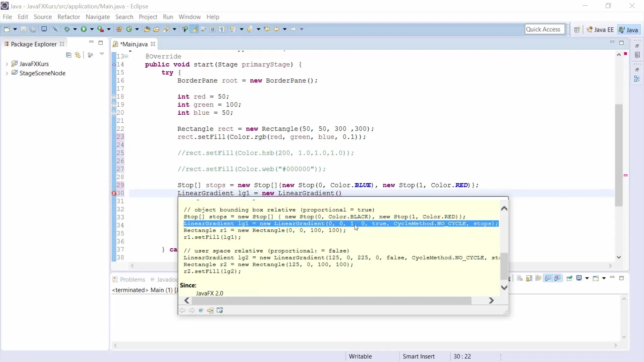Screen dimensions: 644x362
Task: Open the Source menu
Action: coord(43,17)
